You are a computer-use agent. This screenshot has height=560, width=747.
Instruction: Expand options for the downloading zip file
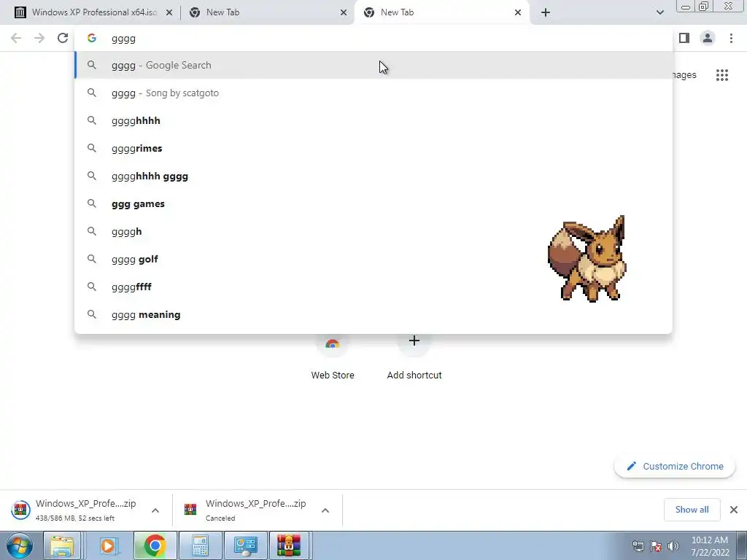tap(155, 510)
